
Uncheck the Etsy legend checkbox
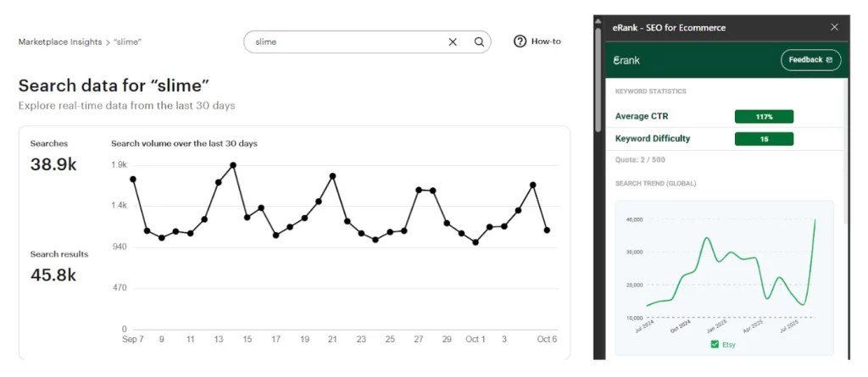pyautogui.click(x=713, y=343)
